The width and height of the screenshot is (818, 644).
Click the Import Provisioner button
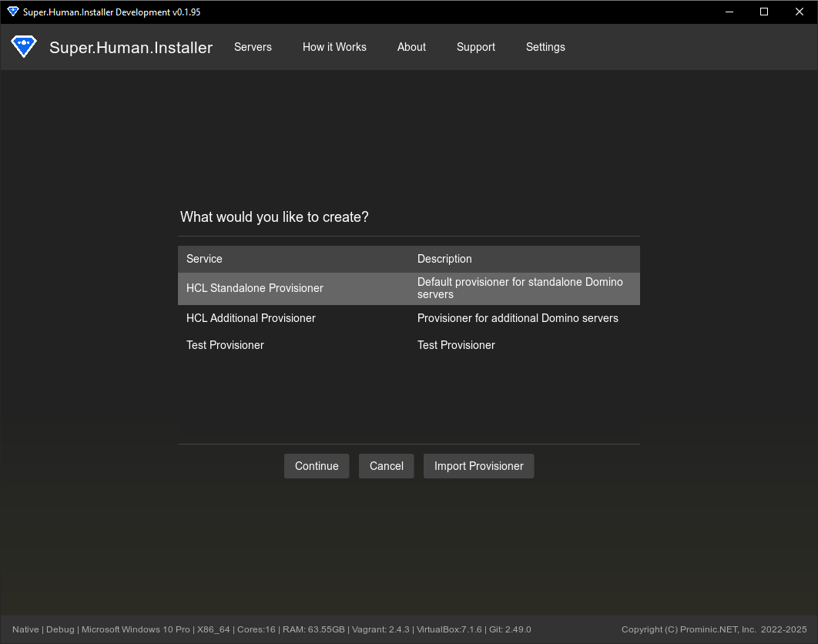[478, 466]
